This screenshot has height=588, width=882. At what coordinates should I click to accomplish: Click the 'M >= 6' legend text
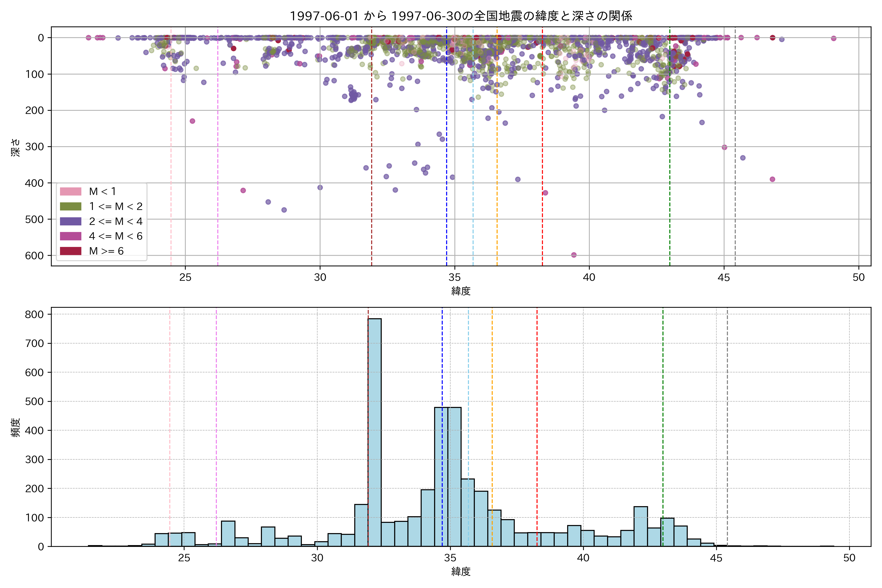tap(106, 251)
